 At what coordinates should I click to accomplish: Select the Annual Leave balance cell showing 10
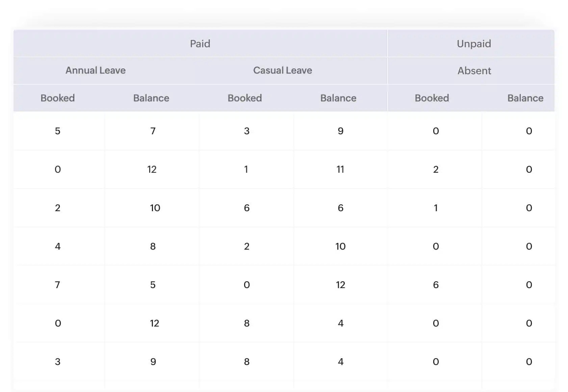click(x=155, y=208)
